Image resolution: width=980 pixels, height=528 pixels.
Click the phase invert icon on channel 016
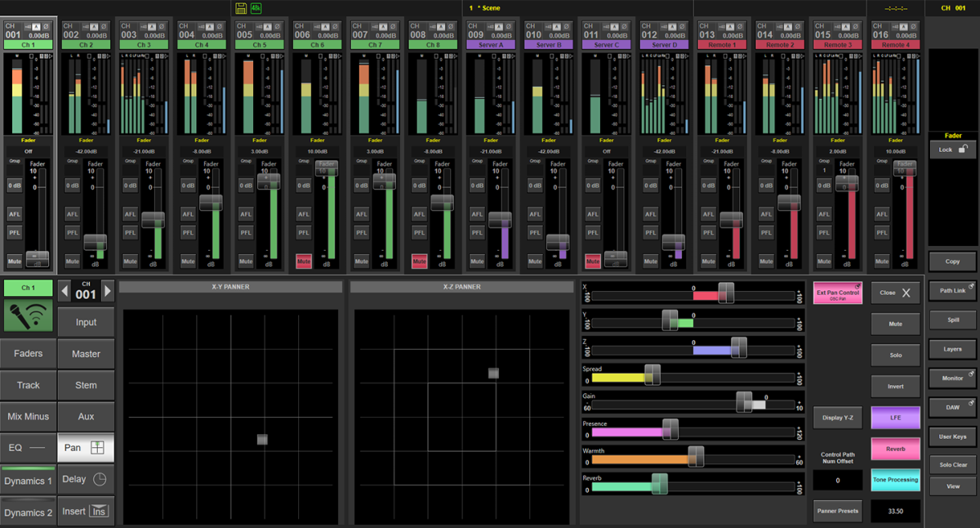[x=915, y=26]
